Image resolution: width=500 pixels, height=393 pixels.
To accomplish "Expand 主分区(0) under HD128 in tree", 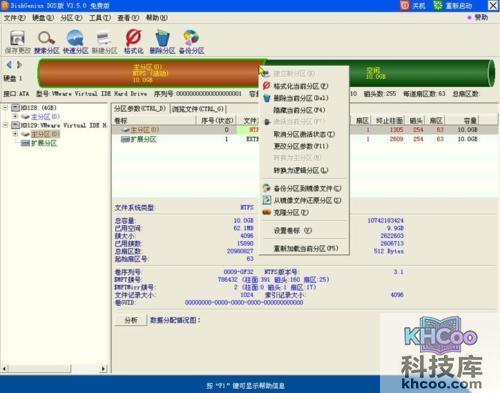I will click(x=15, y=116).
